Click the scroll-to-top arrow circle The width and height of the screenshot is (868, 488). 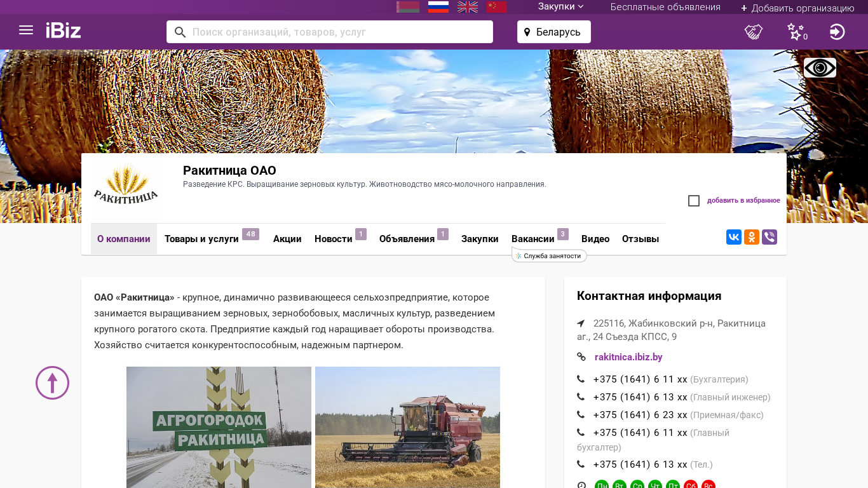pos(52,383)
